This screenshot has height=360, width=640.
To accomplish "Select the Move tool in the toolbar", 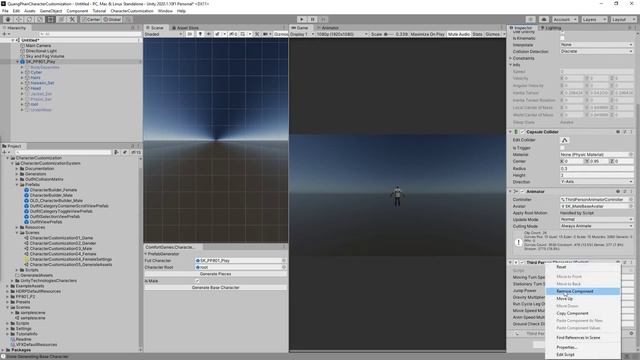I will click(x=18, y=19).
